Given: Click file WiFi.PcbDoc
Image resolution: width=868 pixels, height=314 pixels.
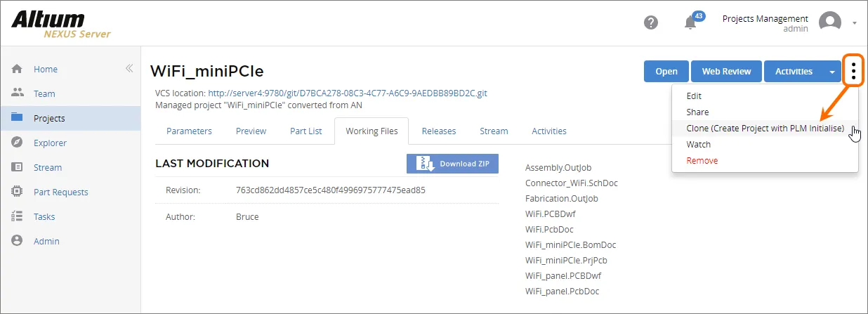Looking at the screenshot, I should 549,229.
